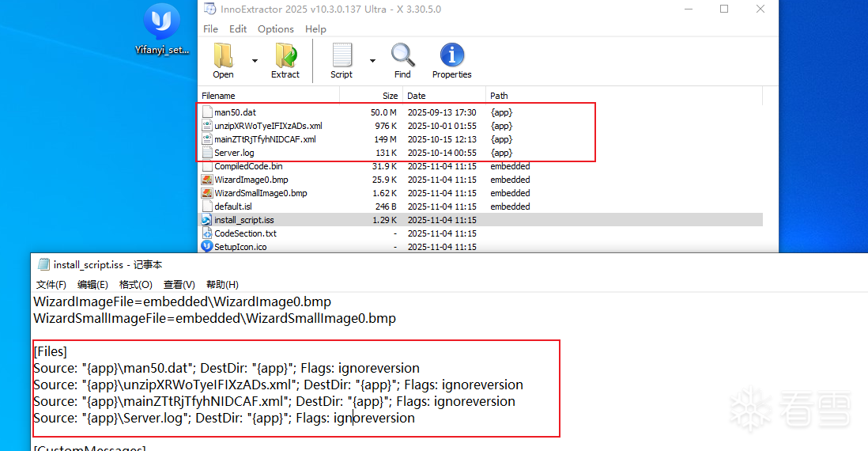Click the Notepad title bar icon
This screenshot has width=868, height=451.
point(43,265)
